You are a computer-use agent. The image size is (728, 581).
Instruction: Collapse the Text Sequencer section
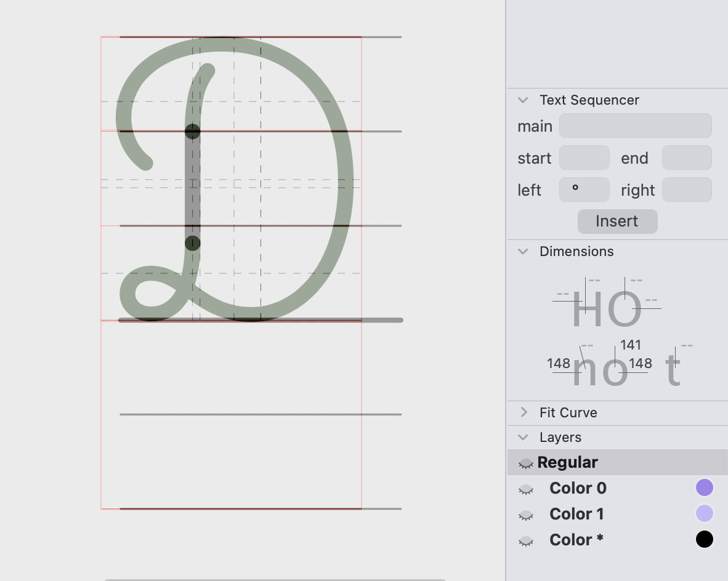(x=523, y=100)
